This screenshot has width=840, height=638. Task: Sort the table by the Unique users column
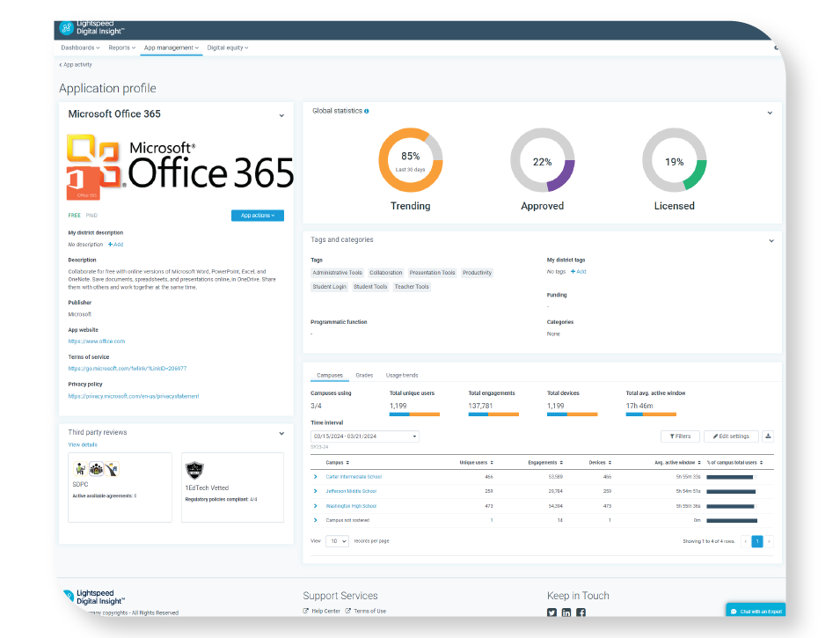pos(476,462)
